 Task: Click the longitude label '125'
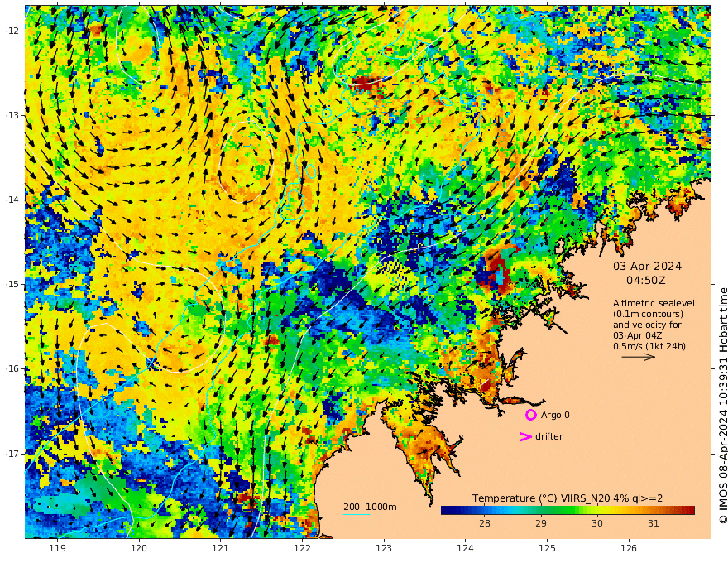548,548
